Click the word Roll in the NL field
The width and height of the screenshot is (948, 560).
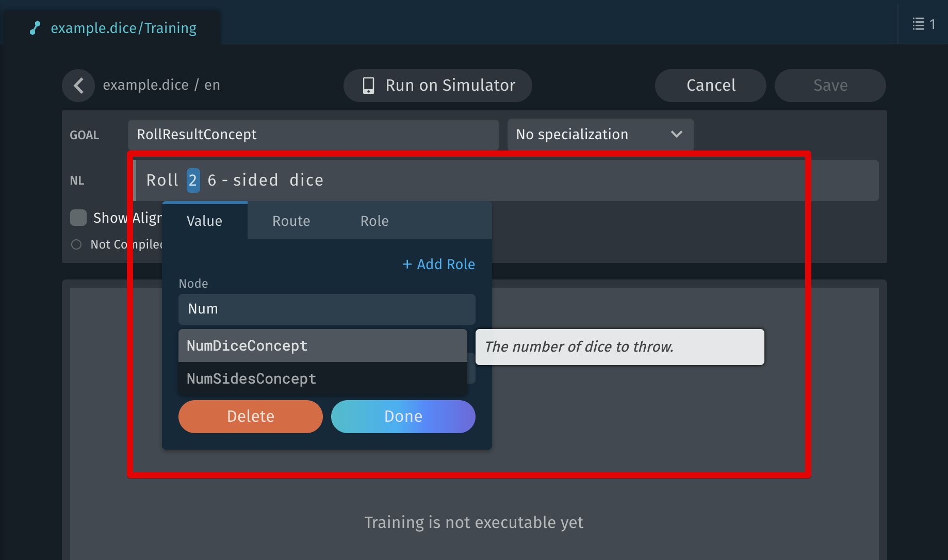pyautogui.click(x=162, y=180)
